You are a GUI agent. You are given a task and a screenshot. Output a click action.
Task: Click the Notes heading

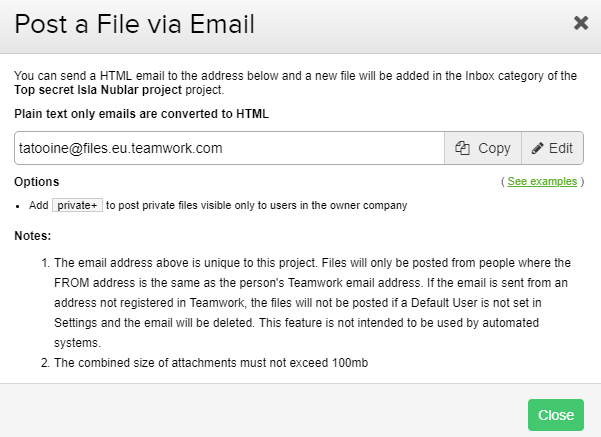click(33, 236)
